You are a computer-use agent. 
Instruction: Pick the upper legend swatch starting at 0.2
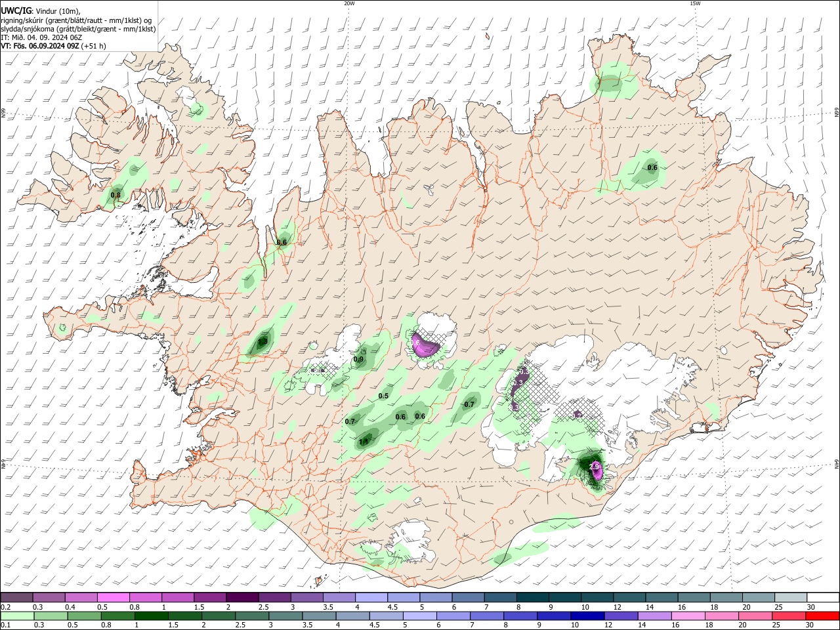tap(16, 597)
